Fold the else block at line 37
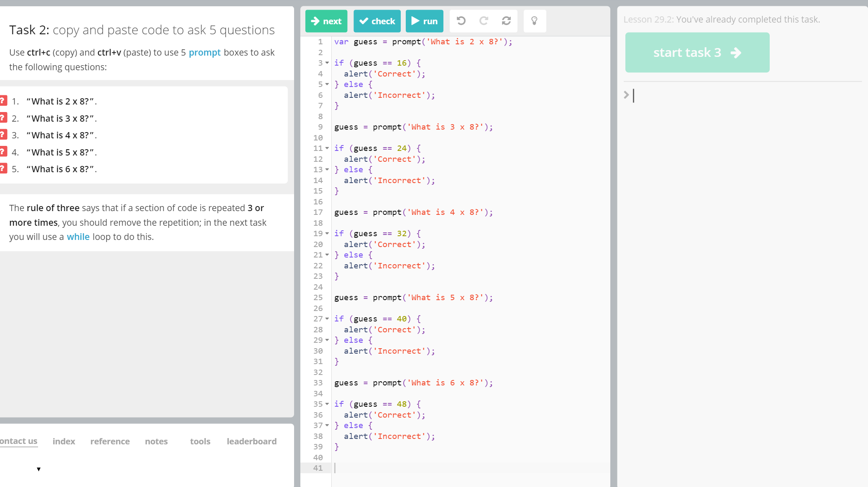Screen dimensions: 868x487 coord(327,425)
